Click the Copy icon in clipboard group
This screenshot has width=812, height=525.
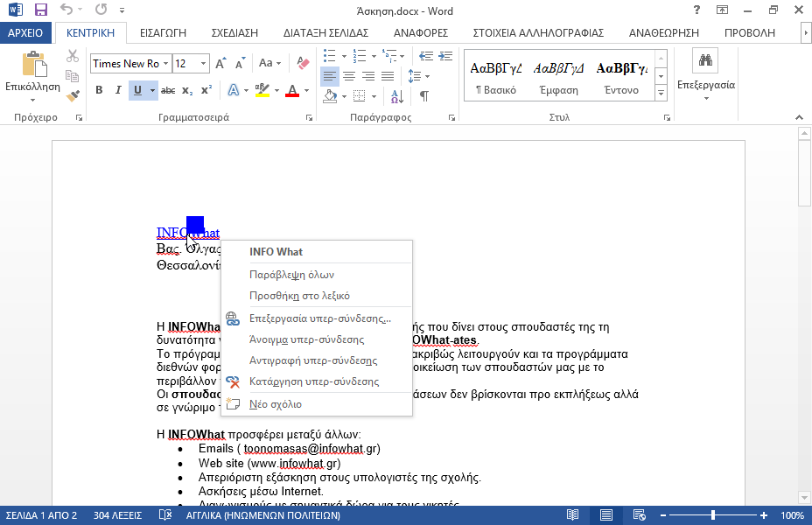coord(73,76)
